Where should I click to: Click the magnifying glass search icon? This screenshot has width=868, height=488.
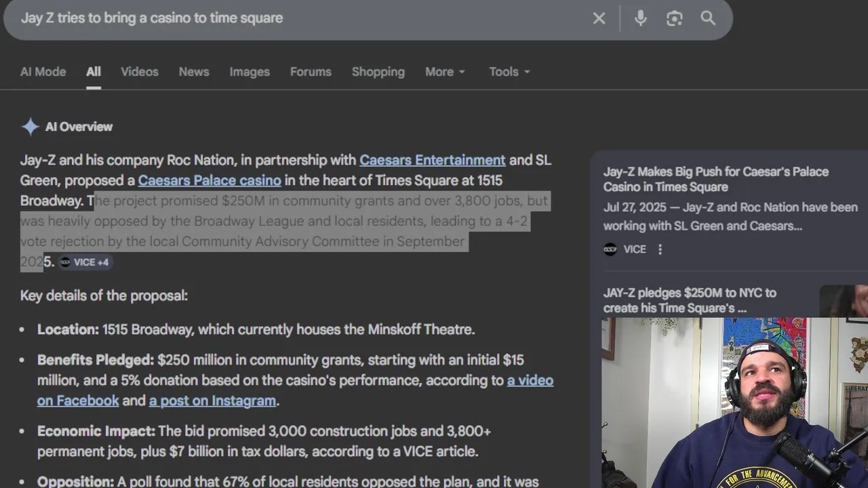coord(708,18)
